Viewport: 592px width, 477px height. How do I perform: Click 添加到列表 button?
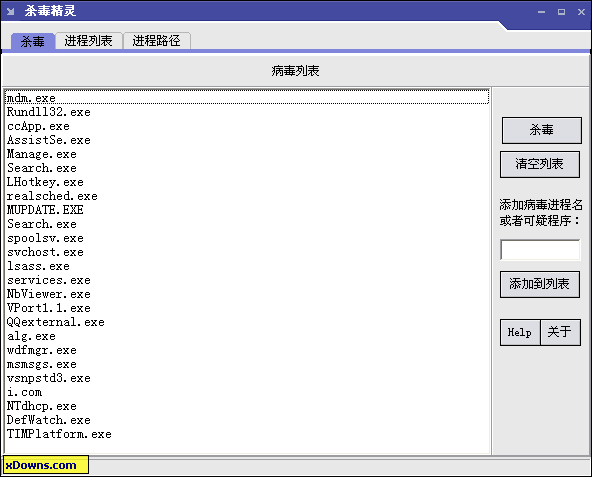point(540,284)
